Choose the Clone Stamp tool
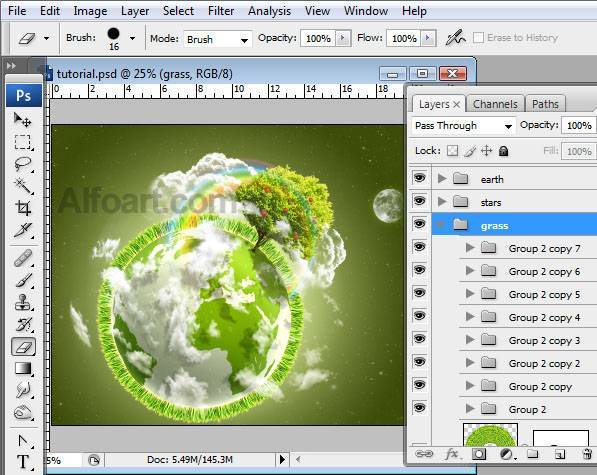This screenshot has width=597, height=475. click(22, 302)
